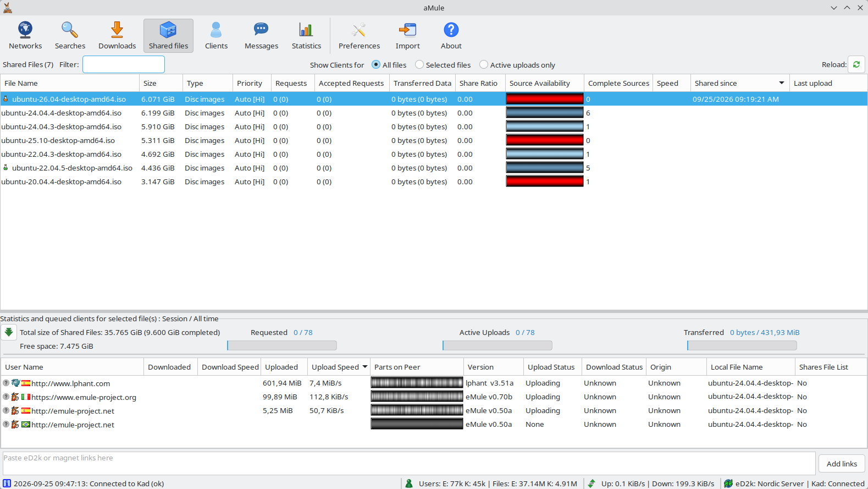Click the Source Availability column header
Viewport: 868px width, 489px height.
pos(544,83)
